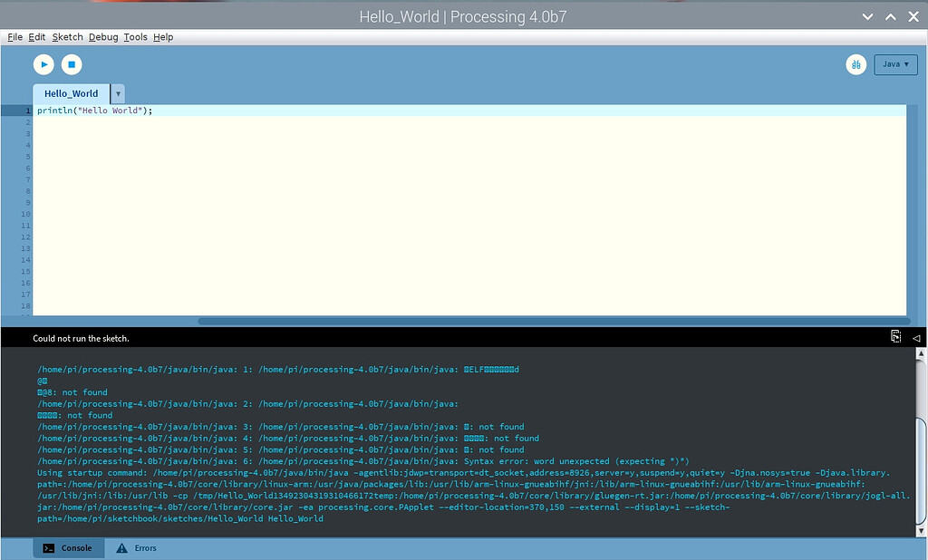This screenshot has height=560, width=928.
Task: Stop the running sketch
Action: 72,63
